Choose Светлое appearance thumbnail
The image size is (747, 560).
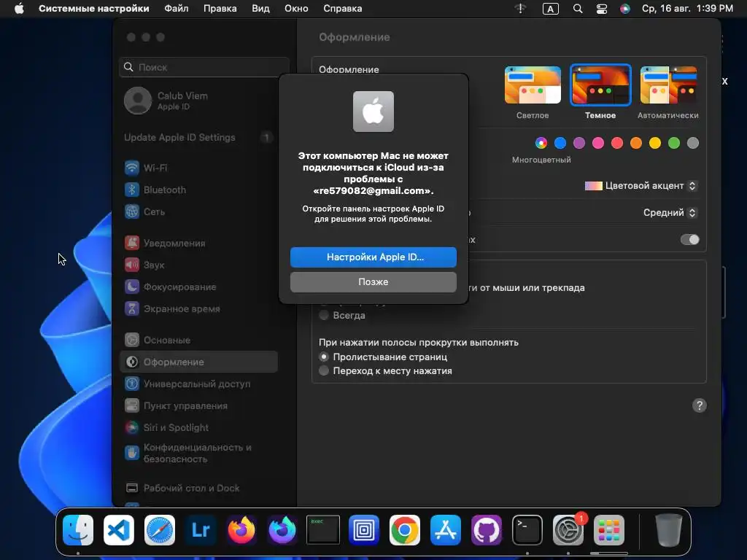click(x=533, y=85)
